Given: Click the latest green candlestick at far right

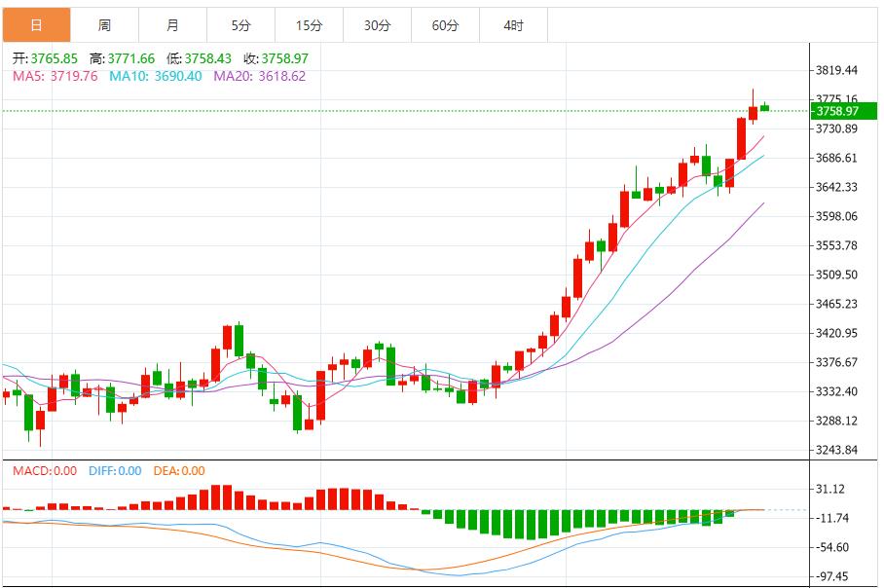Looking at the screenshot, I should 765,107.
